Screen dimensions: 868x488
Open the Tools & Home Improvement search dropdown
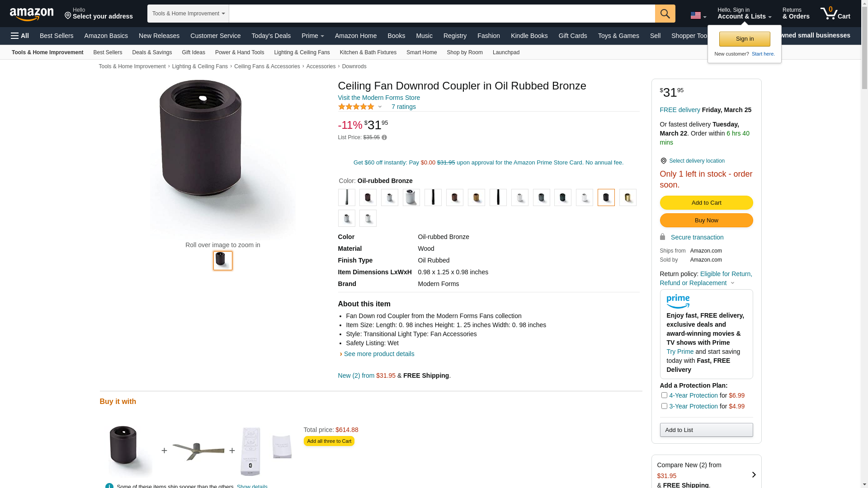click(188, 14)
